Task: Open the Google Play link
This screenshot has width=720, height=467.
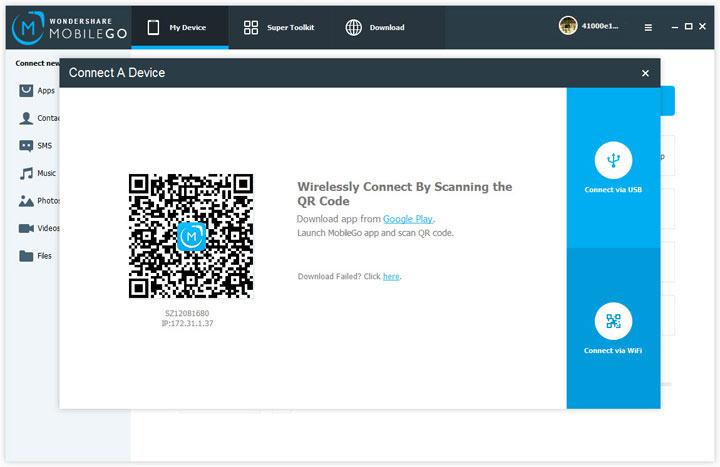Action: coord(408,219)
